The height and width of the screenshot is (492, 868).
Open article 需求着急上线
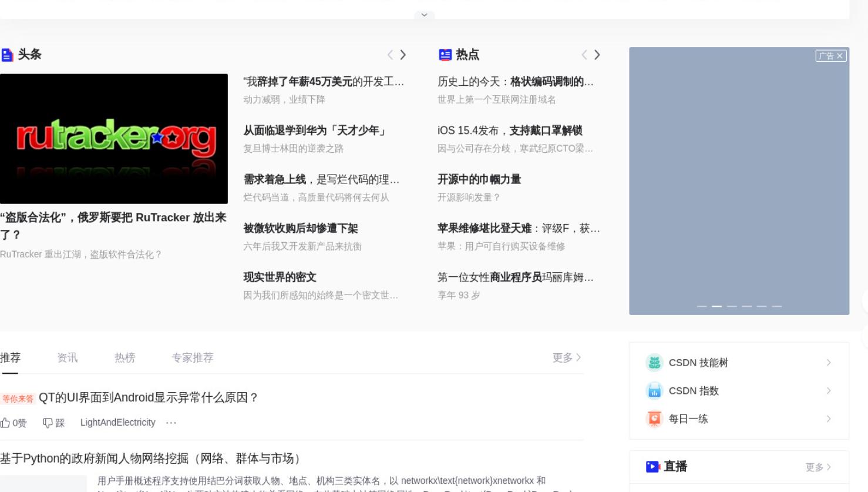click(321, 179)
